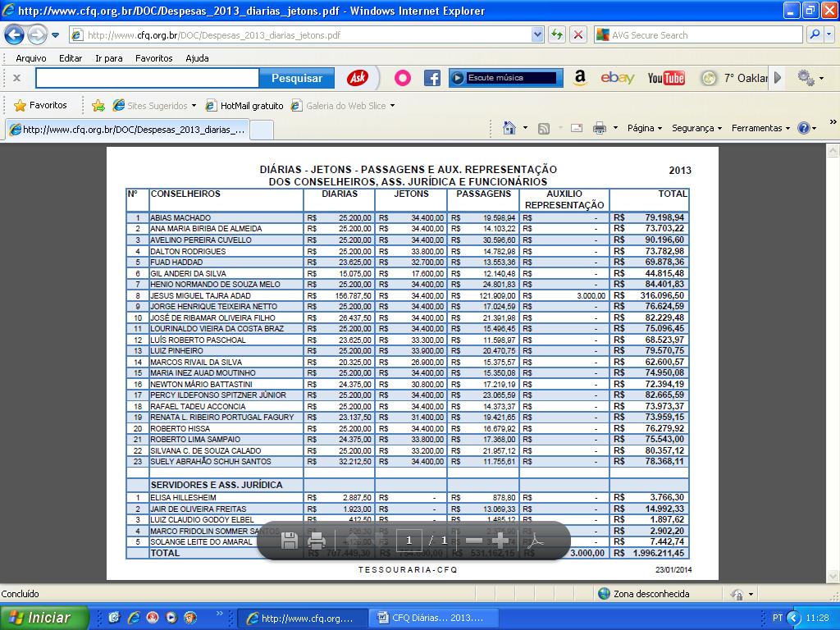Click the Pesquisar button
840x630 pixels.
pyautogui.click(x=297, y=78)
